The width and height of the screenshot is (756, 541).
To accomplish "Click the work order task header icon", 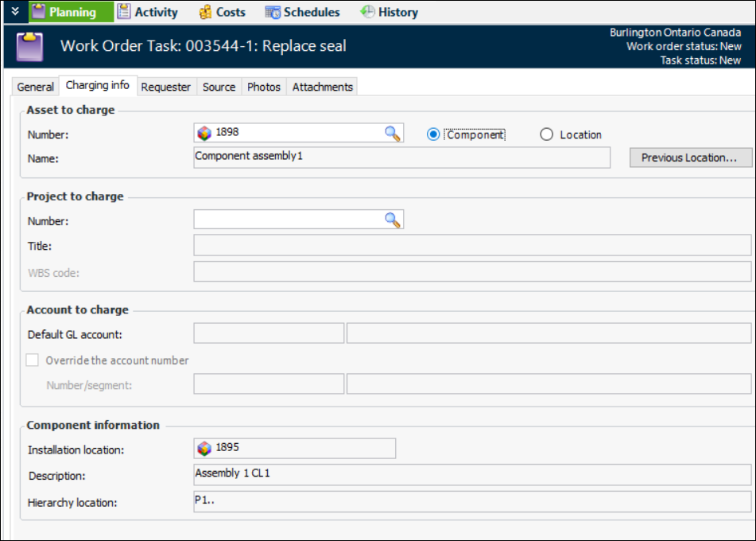I will pyautogui.click(x=30, y=46).
